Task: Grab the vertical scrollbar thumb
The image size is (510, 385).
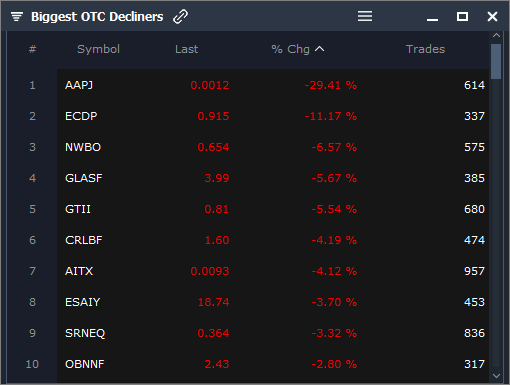Action: coord(496,62)
